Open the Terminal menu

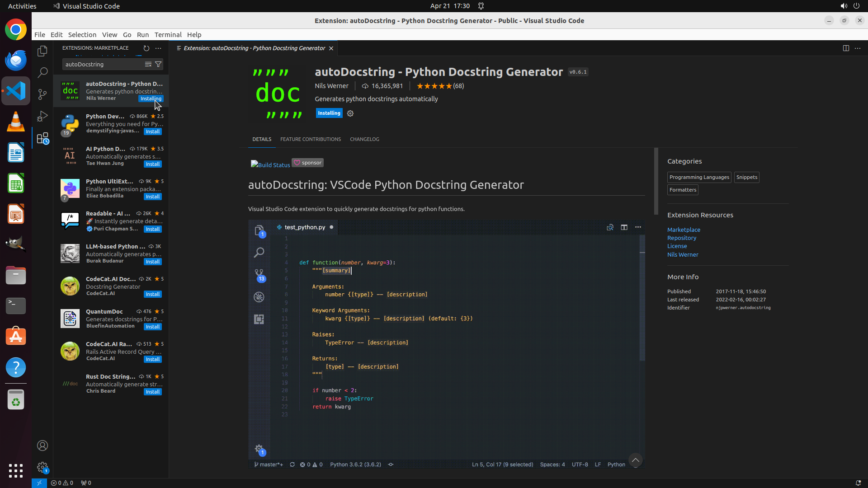[x=168, y=35]
